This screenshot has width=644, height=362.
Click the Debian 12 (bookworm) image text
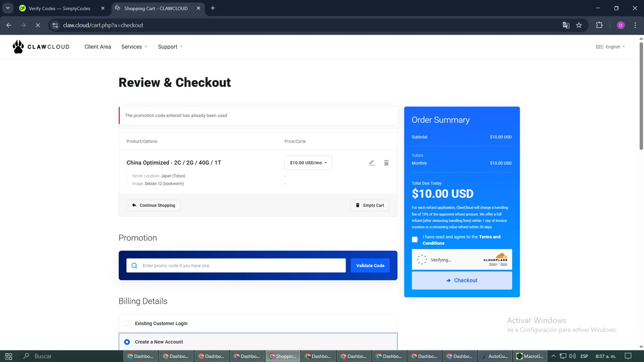tap(164, 184)
